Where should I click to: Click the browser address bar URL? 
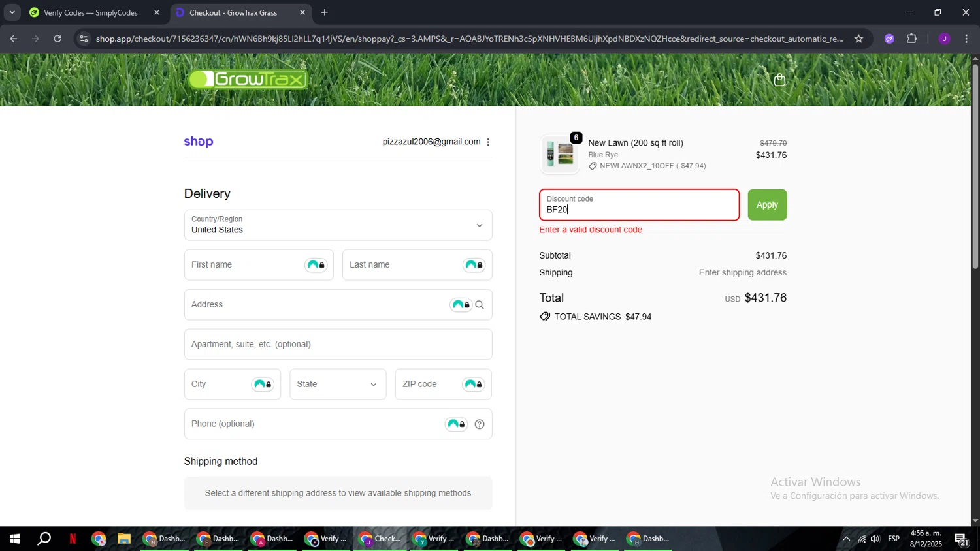point(469,39)
